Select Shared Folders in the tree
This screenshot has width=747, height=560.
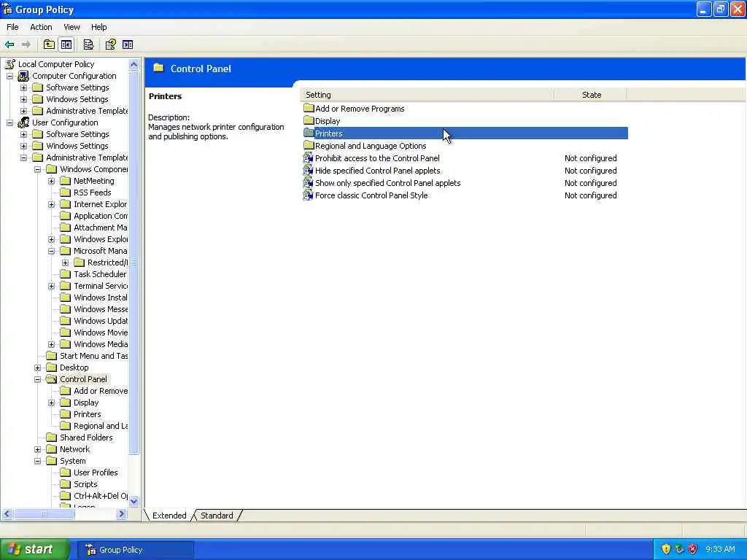click(x=86, y=437)
